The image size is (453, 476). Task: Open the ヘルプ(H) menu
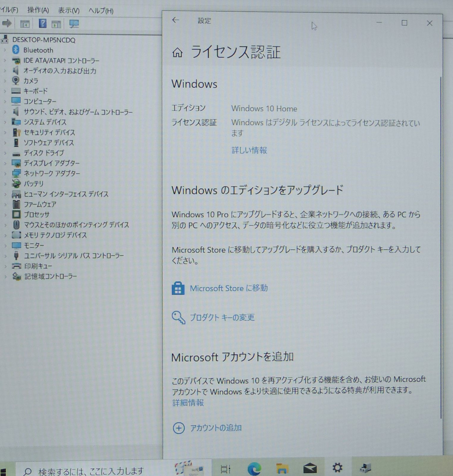click(101, 11)
